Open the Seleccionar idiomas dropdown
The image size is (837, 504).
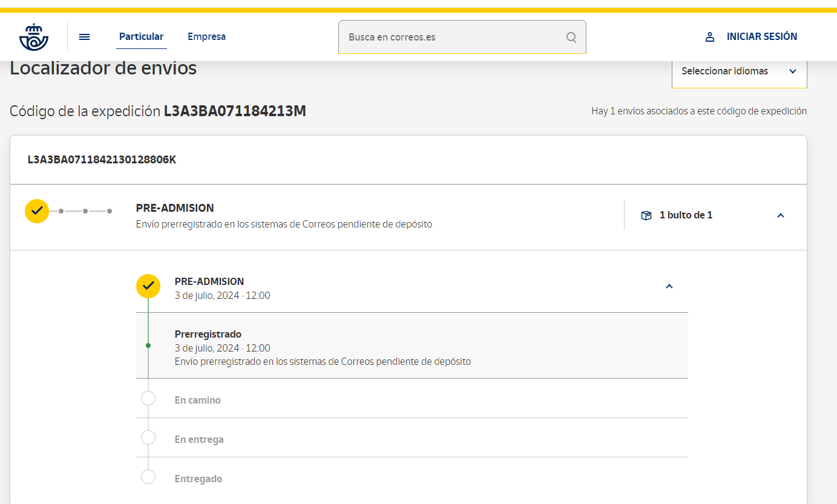point(740,71)
